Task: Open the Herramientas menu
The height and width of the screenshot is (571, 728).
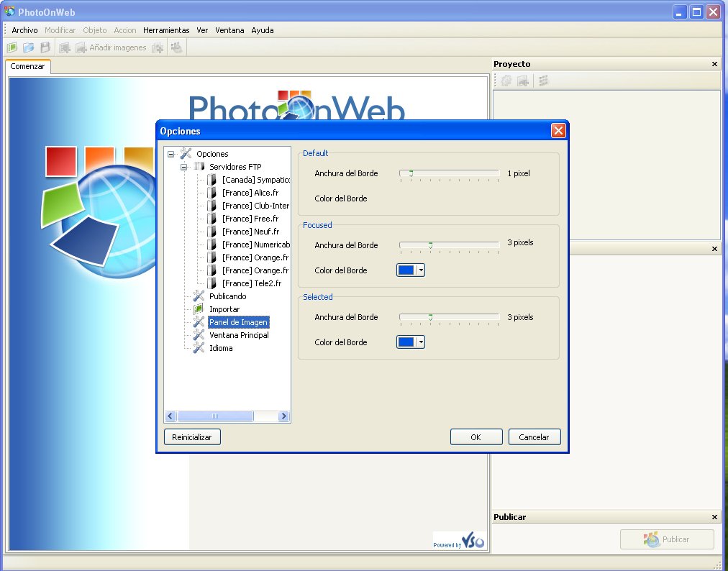Action: (166, 30)
